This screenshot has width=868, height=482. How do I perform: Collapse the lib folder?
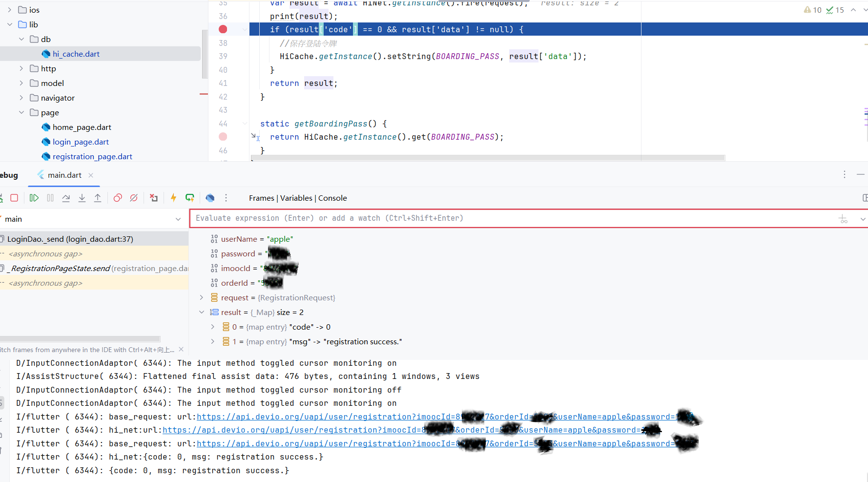point(10,24)
